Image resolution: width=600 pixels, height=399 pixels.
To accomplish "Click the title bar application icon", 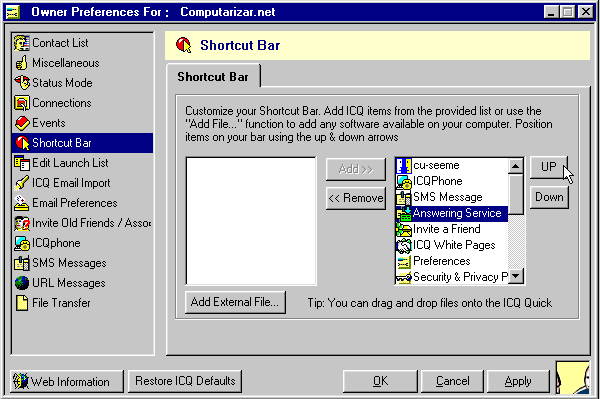I will click(x=14, y=12).
